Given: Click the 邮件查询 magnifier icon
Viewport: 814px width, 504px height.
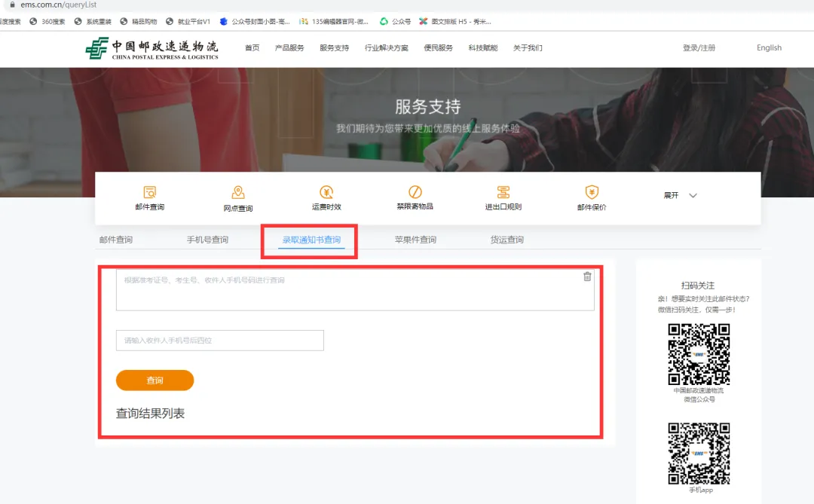Looking at the screenshot, I should (149, 192).
